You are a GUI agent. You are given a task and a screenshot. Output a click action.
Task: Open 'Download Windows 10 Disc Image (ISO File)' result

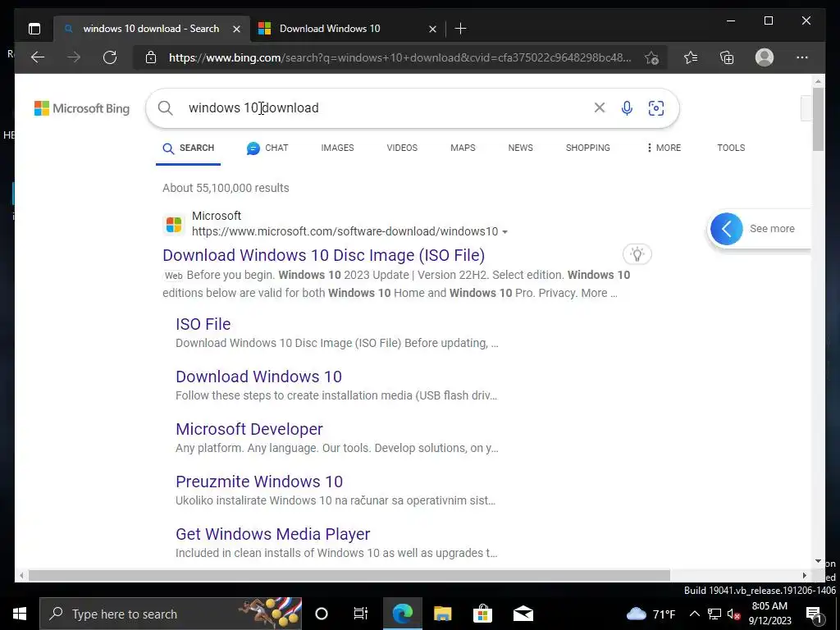point(323,255)
